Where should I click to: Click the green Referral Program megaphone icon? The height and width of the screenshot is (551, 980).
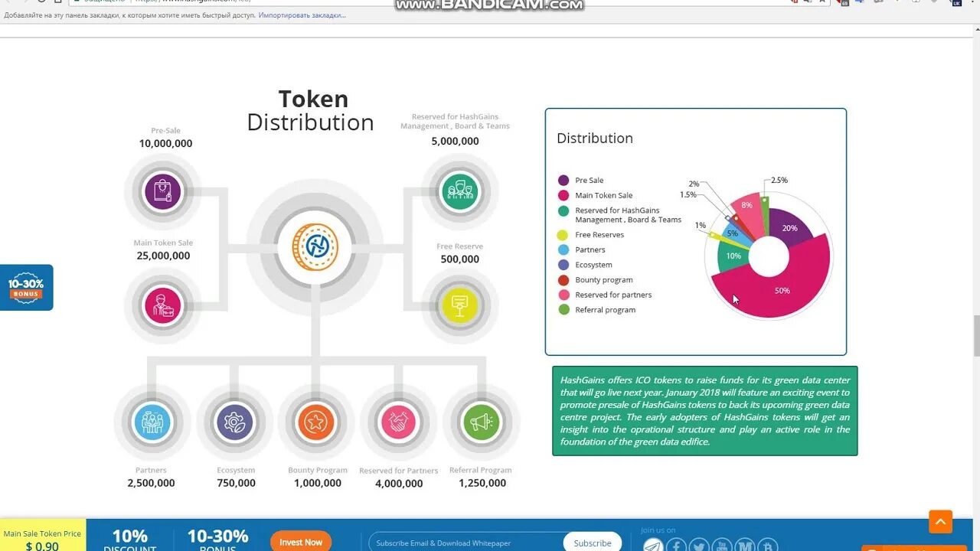pyautogui.click(x=481, y=422)
